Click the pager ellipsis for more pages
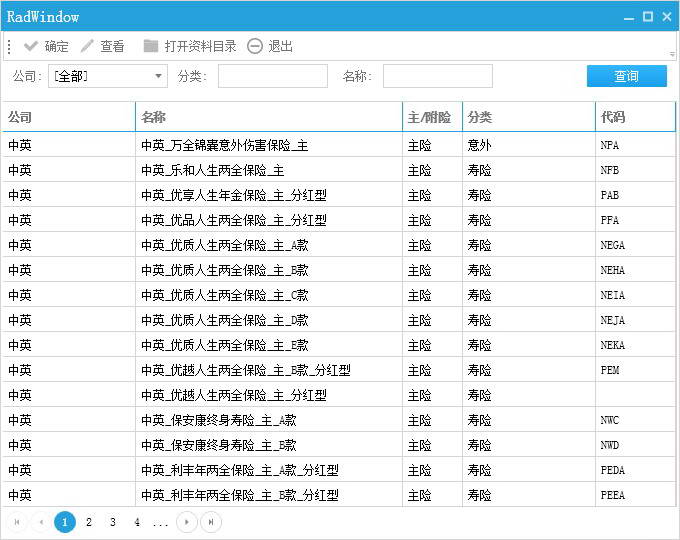Image resolution: width=680 pixels, height=540 pixels. pos(160,524)
